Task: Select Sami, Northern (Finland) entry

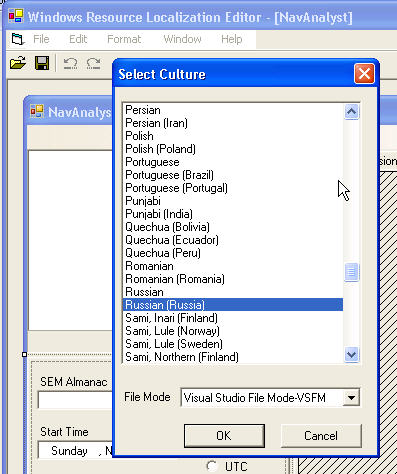Action: click(233, 357)
